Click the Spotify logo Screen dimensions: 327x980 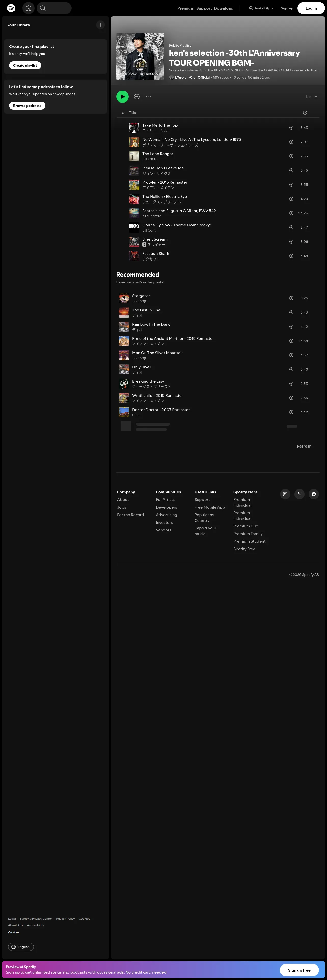click(x=11, y=8)
